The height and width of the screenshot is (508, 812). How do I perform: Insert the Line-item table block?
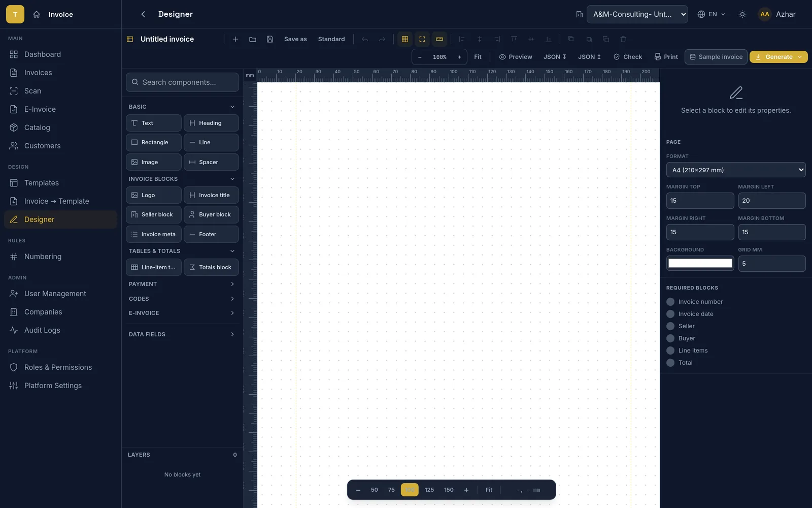pyautogui.click(x=153, y=267)
